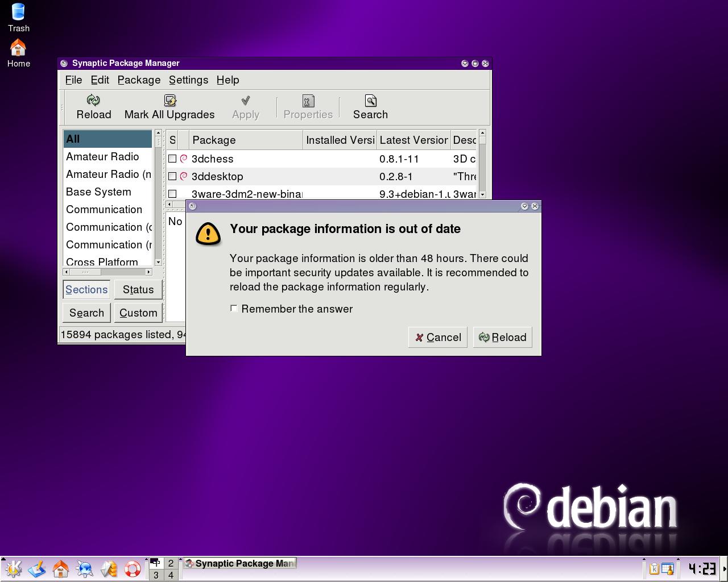The image size is (728, 582).
Task: Open the lifebuoy Help Center icon
Action: [x=133, y=568]
